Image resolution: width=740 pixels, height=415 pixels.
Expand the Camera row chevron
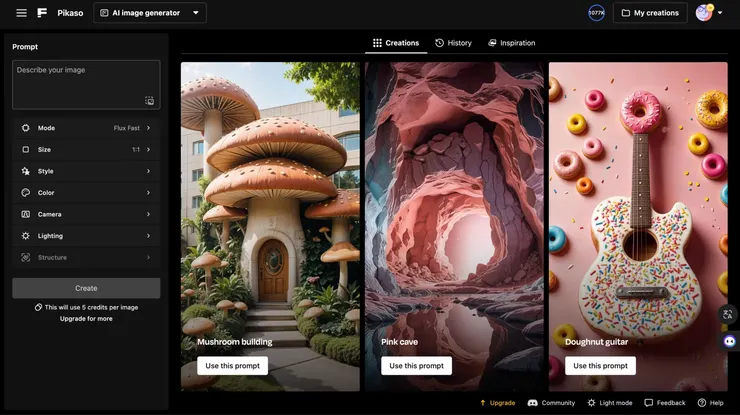[148, 214]
